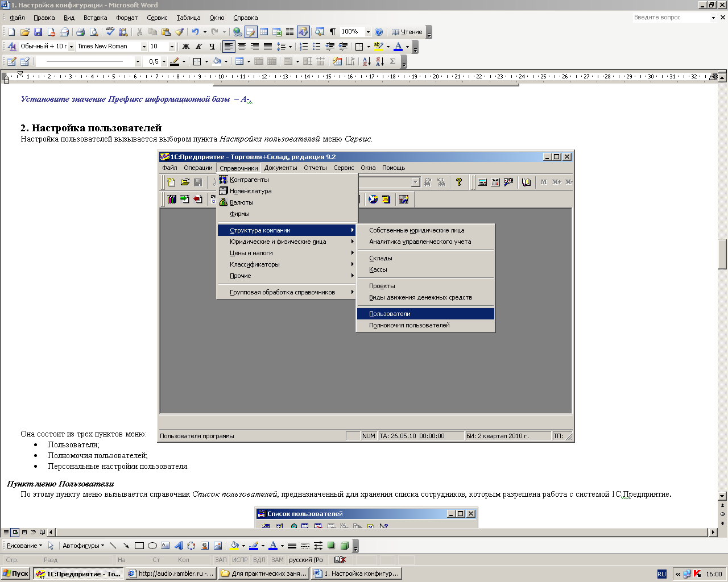
Task: Activate the Format Painter brush
Action: tap(180, 32)
